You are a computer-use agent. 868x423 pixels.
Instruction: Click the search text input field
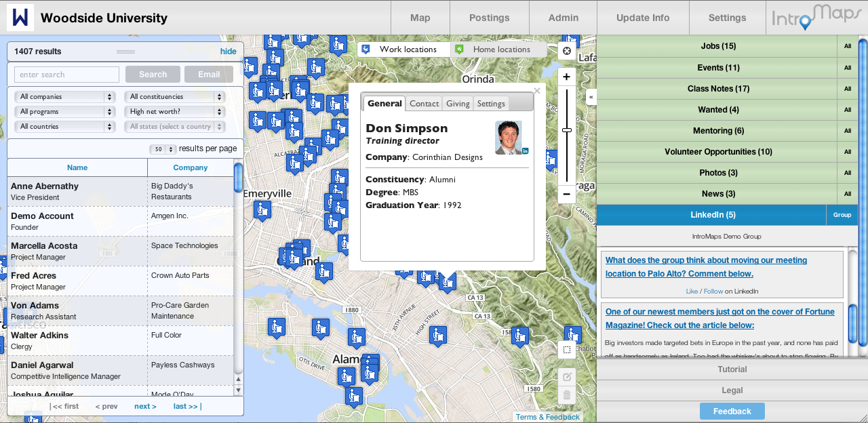(66, 75)
